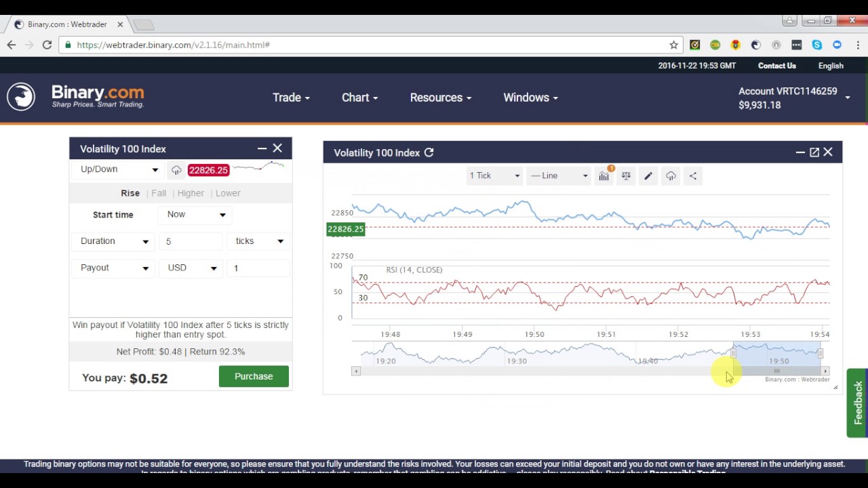Screen dimensions: 868x488
Task: Open the Trade menu
Action: (x=291, y=98)
